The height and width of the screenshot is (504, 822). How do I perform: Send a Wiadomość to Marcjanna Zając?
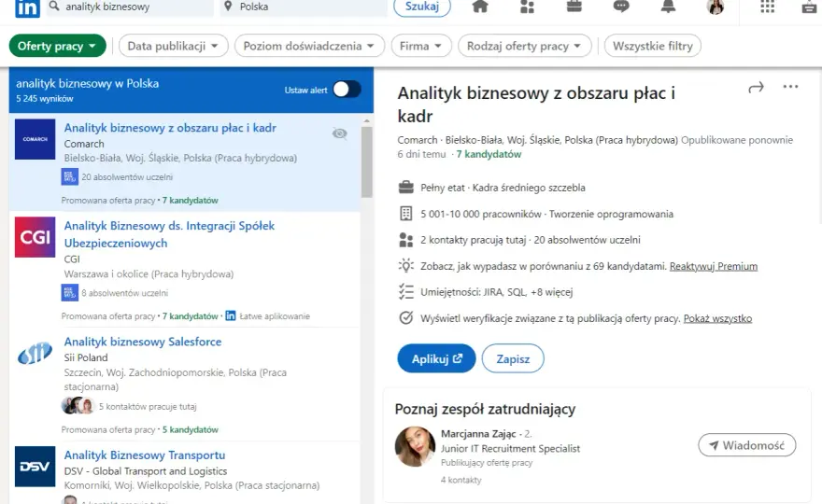click(x=747, y=445)
